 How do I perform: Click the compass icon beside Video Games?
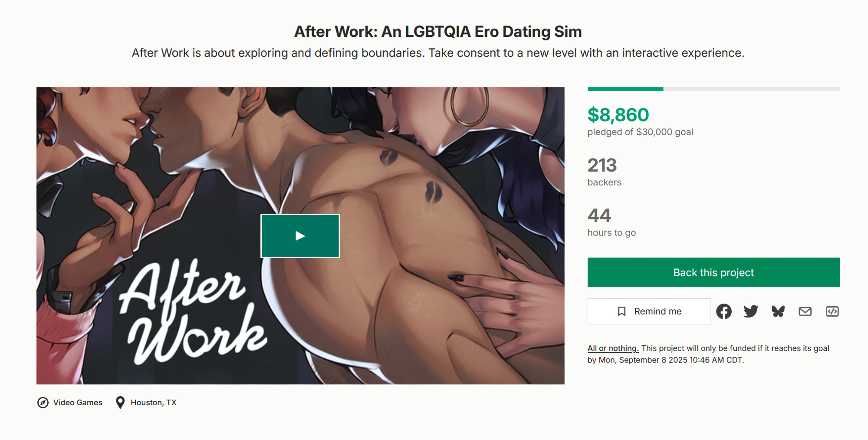pyautogui.click(x=43, y=403)
